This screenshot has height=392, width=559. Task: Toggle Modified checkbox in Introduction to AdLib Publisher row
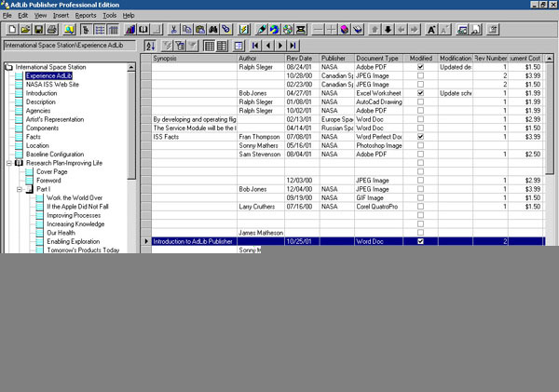pos(421,241)
